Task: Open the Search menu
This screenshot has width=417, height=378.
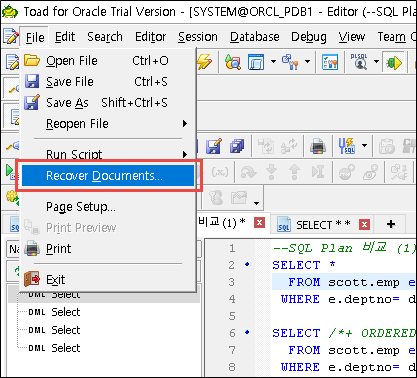Action: tap(105, 37)
